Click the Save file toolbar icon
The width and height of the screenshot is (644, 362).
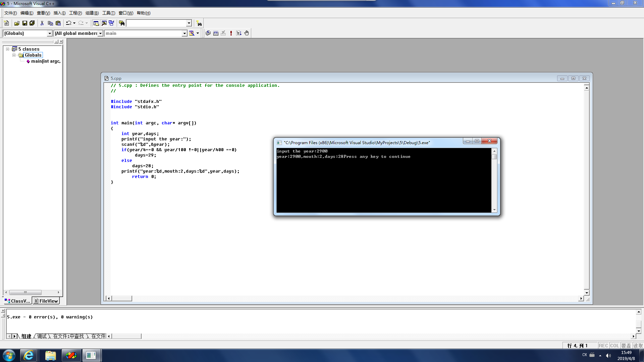(24, 23)
